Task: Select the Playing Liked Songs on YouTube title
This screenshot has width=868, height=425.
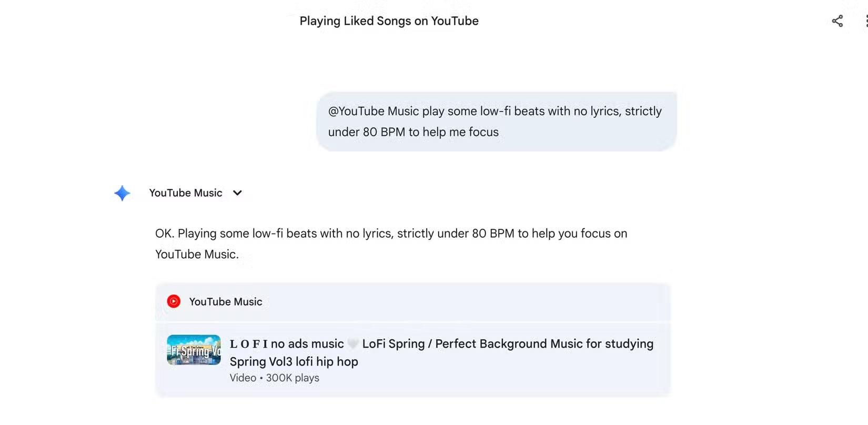Action: pyautogui.click(x=389, y=21)
